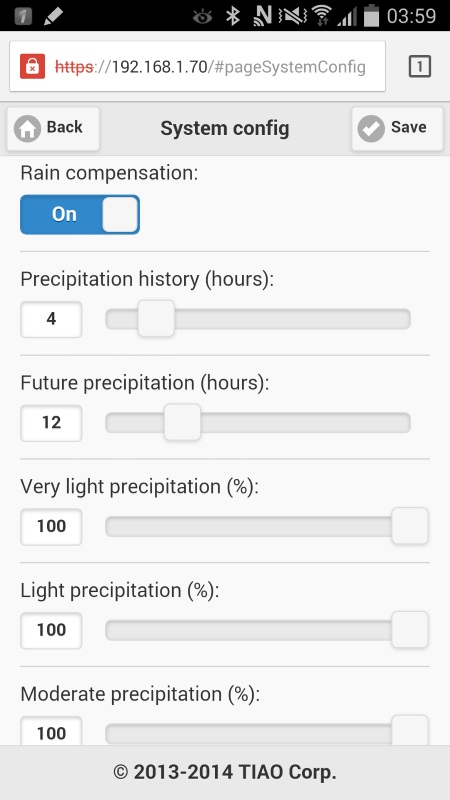450x800 pixels.
Task: Tap the Bluetooth status bar icon
Action: pos(233,16)
